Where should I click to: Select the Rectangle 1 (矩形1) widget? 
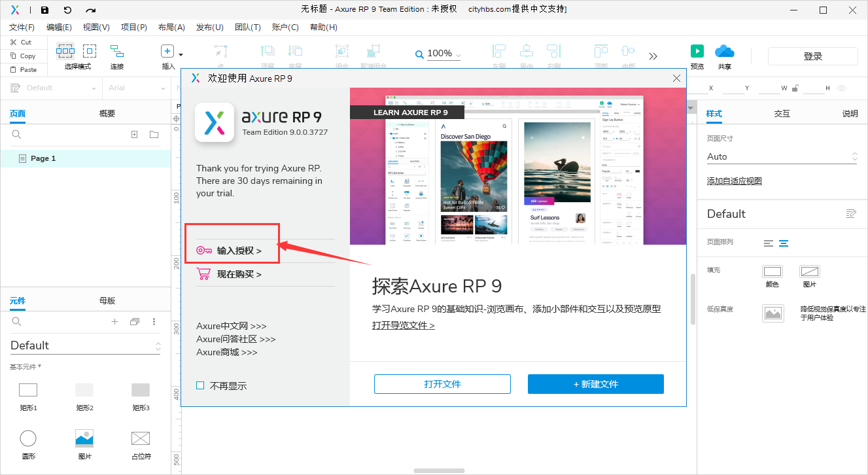tap(28, 391)
